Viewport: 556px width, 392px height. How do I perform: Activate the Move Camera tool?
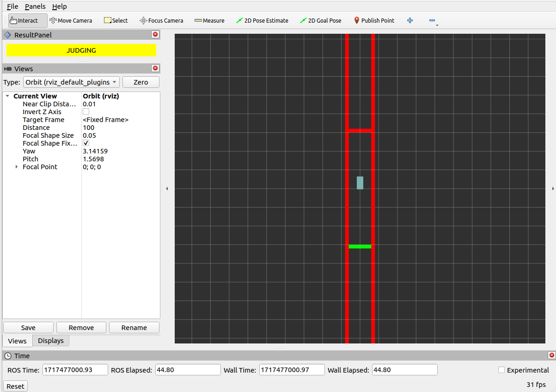click(x=71, y=20)
